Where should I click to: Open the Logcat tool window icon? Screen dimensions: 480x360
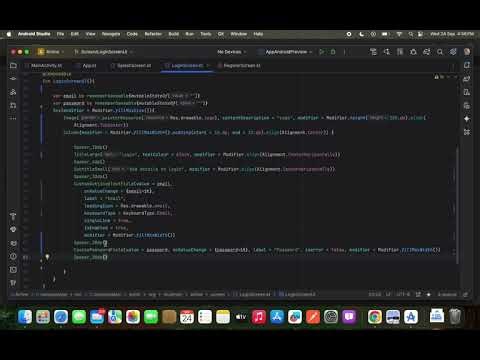(x=13, y=243)
